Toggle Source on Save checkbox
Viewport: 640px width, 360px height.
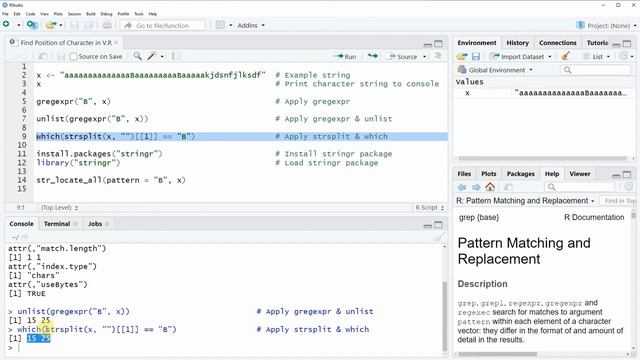click(73, 56)
